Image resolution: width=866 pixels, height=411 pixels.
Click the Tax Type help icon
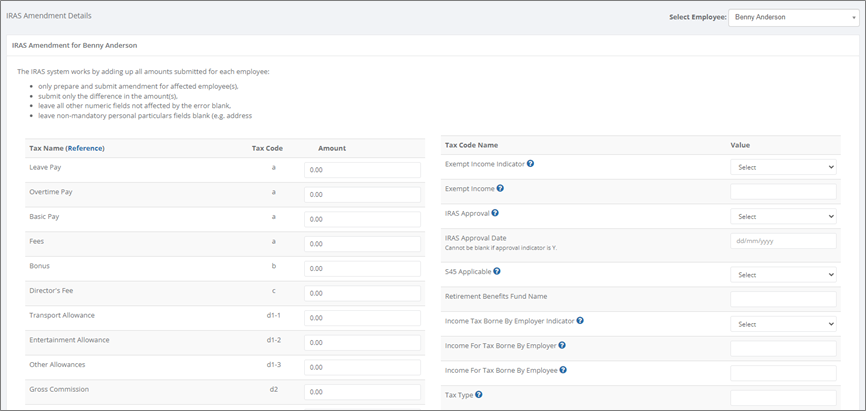pyautogui.click(x=479, y=394)
